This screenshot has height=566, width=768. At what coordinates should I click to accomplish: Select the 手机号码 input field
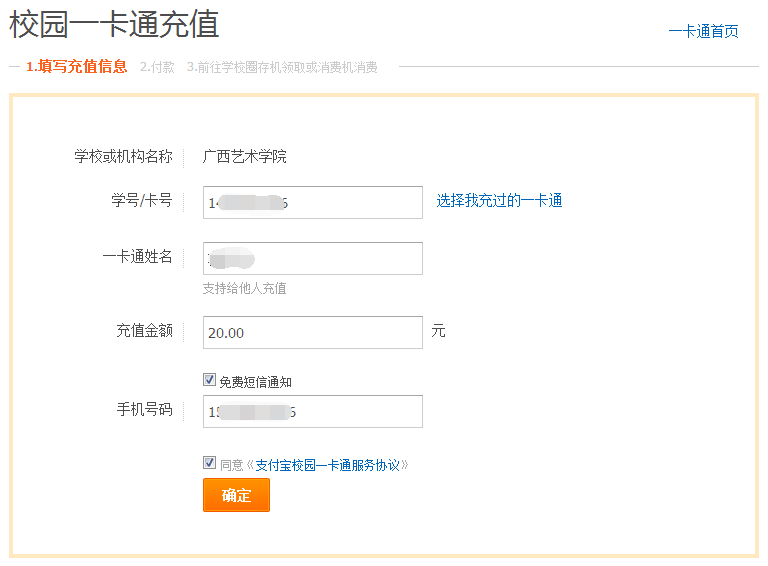[x=312, y=411]
